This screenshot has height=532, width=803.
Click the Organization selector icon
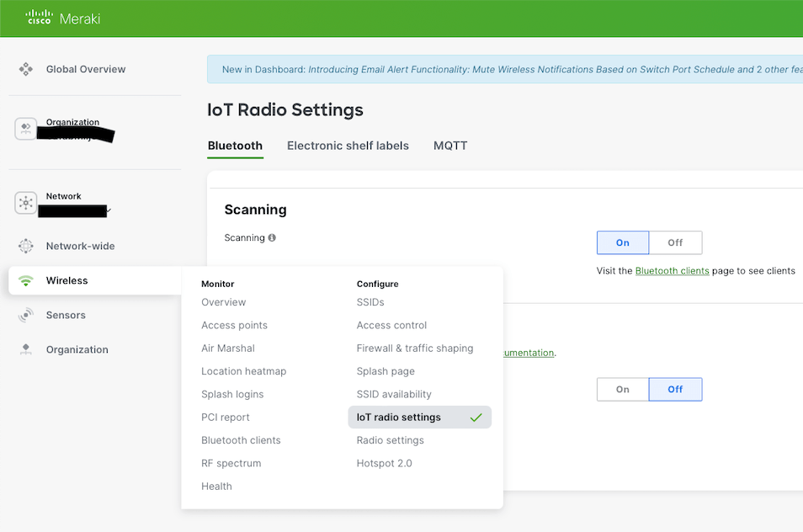(26, 128)
